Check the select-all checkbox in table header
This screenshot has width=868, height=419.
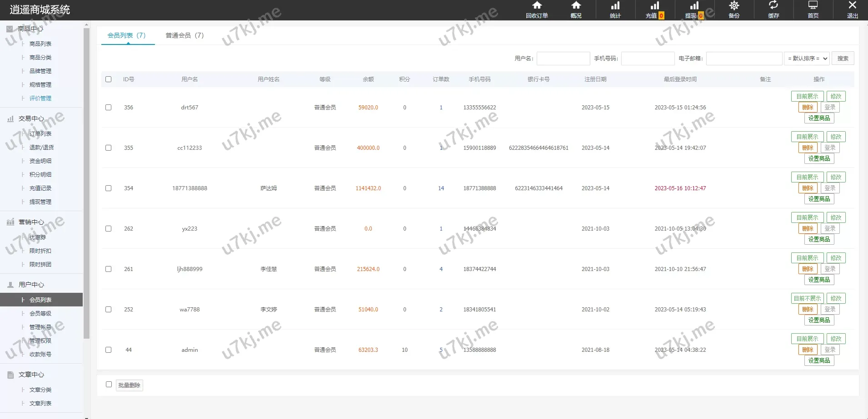tap(109, 79)
